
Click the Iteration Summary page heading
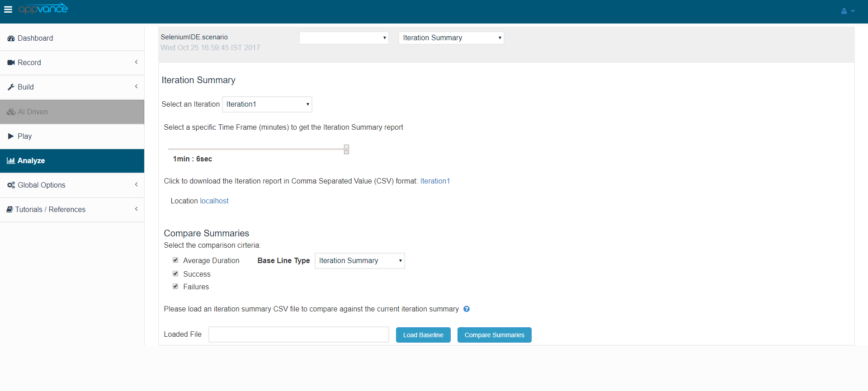tap(198, 80)
